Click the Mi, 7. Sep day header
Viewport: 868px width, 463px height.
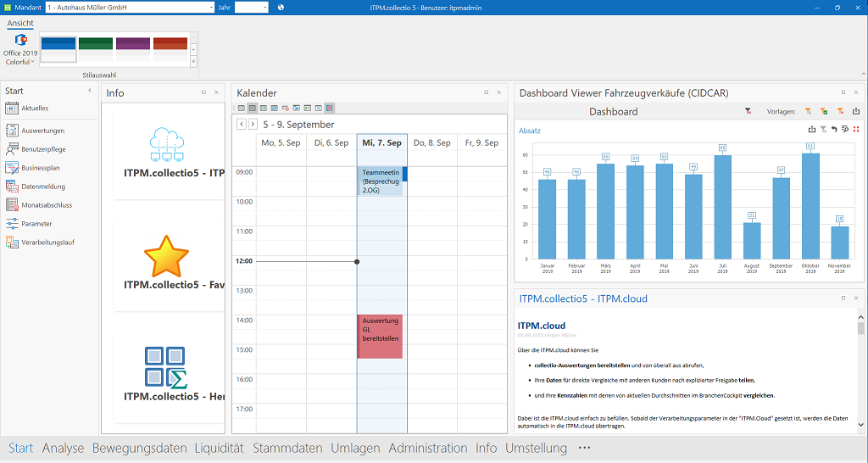[382, 143]
